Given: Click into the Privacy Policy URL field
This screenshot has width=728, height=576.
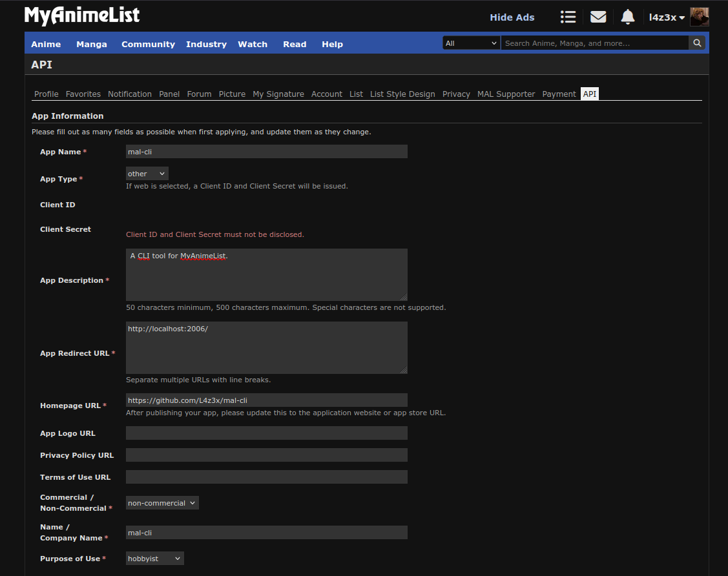Looking at the screenshot, I should pos(267,455).
